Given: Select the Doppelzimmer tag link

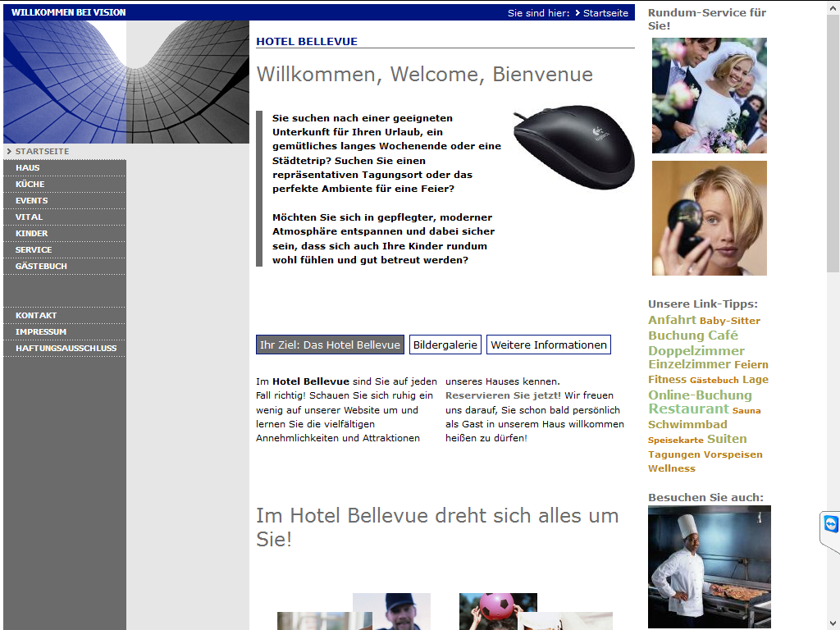Looking at the screenshot, I should point(696,351).
